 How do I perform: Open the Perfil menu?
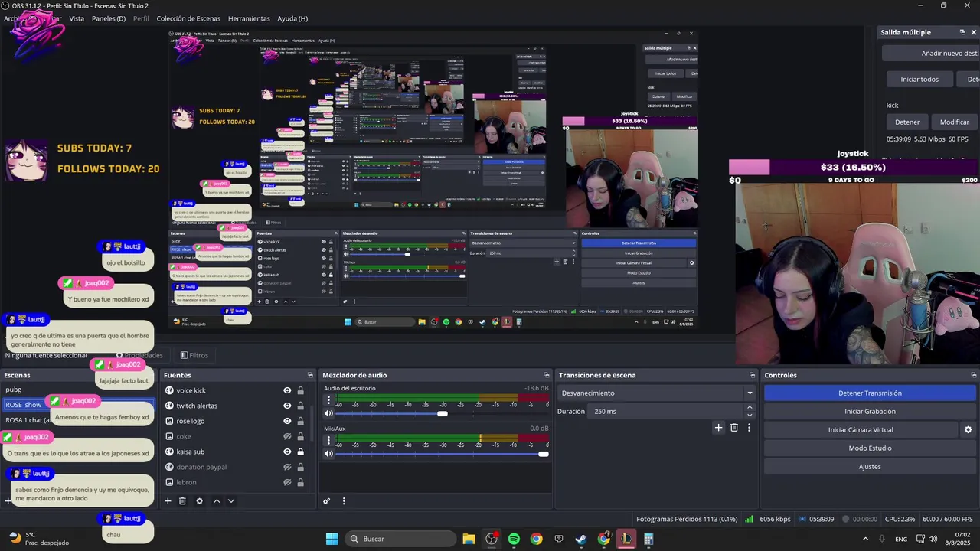[141, 18]
